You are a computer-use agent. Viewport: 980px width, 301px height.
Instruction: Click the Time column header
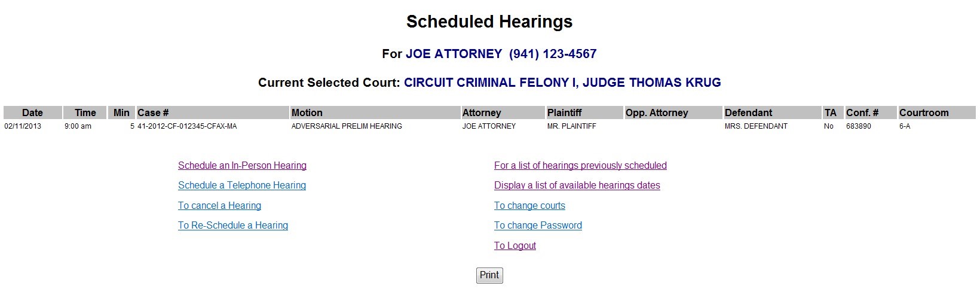coord(85,113)
